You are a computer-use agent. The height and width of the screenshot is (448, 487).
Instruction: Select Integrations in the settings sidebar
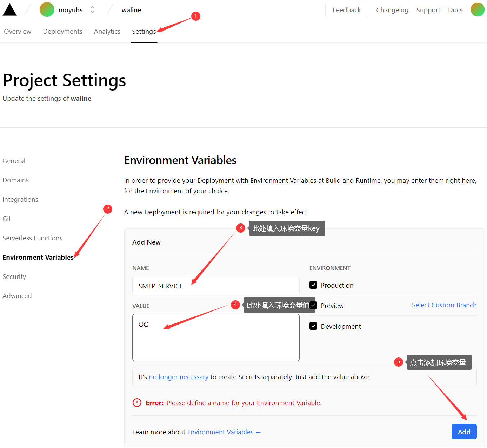(x=20, y=200)
